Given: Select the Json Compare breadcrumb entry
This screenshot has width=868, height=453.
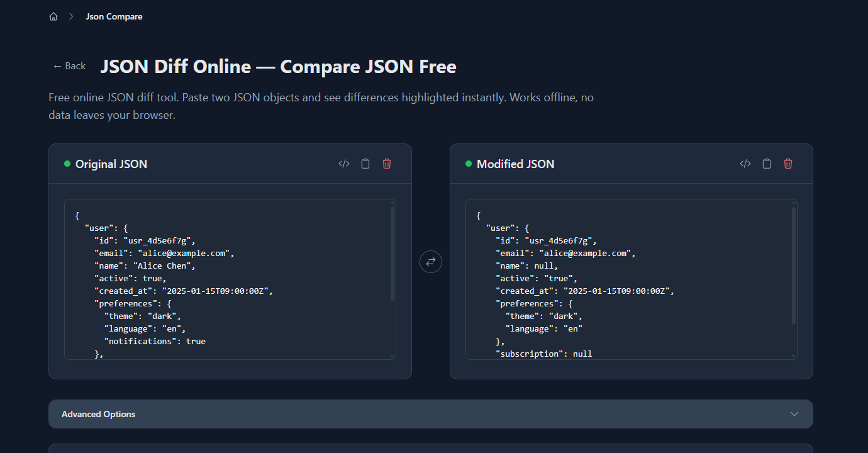Looking at the screenshot, I should tap(114, 16).
